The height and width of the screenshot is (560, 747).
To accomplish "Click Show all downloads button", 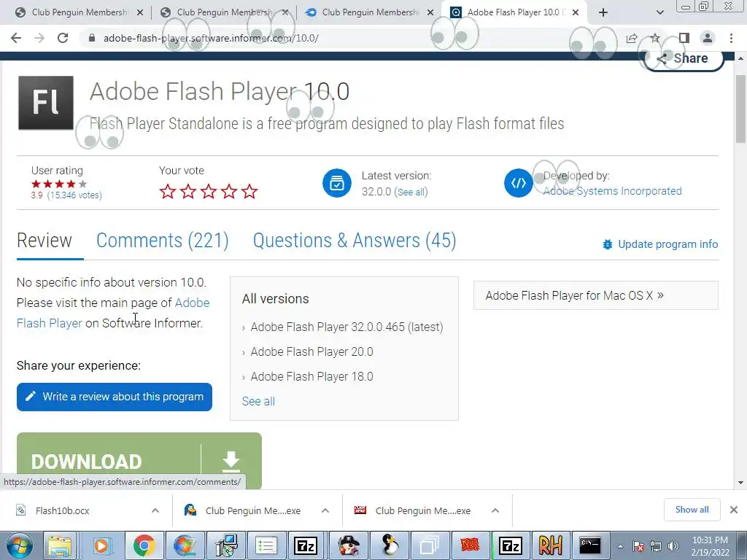I will [x=692, y=510].
